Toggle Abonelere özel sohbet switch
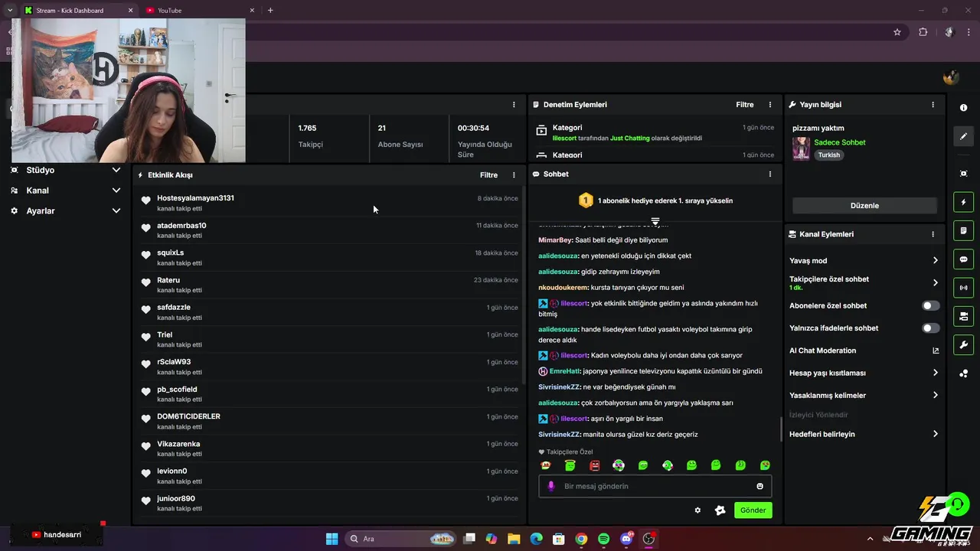The height and width of the screenshot is (551, 980). [930, 305]
